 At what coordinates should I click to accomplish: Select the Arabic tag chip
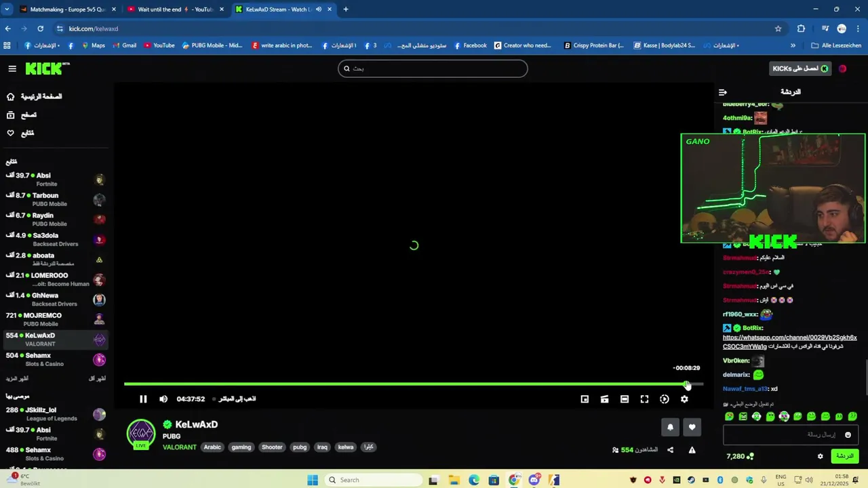point(213,447)
